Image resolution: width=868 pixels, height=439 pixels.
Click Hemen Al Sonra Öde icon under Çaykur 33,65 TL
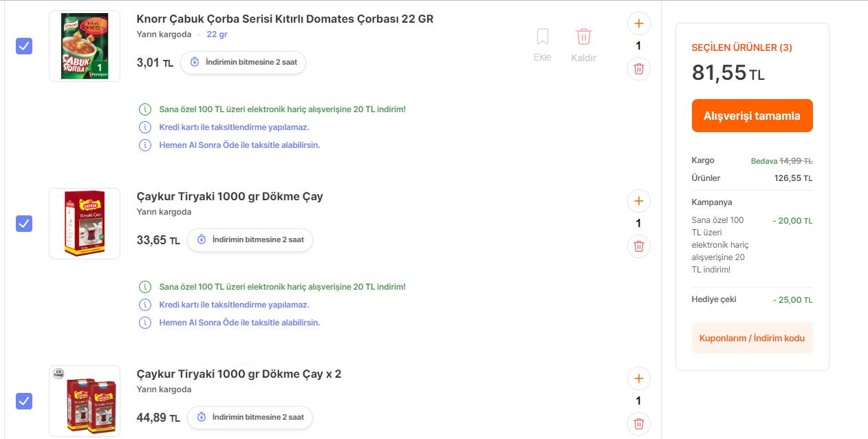(145, 323)
